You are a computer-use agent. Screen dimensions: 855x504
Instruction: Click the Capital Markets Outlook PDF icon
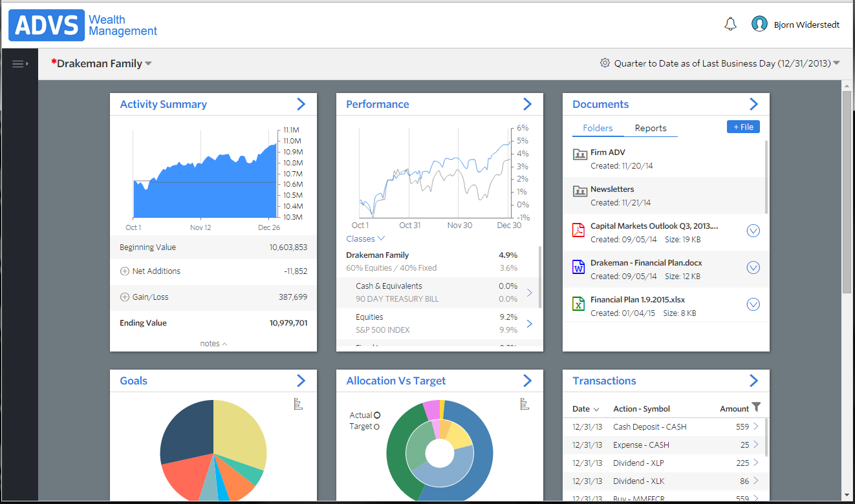[579, 230]
